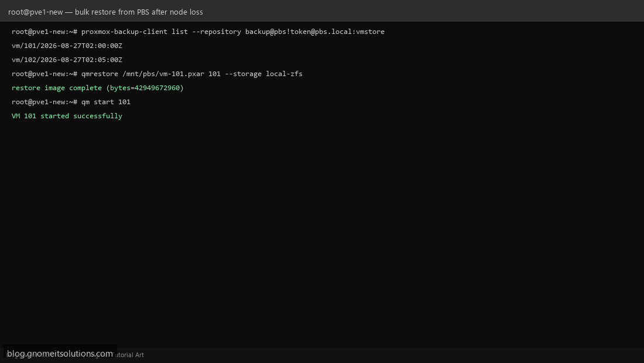Click the 'qm start 101' command line

point(71,102)
